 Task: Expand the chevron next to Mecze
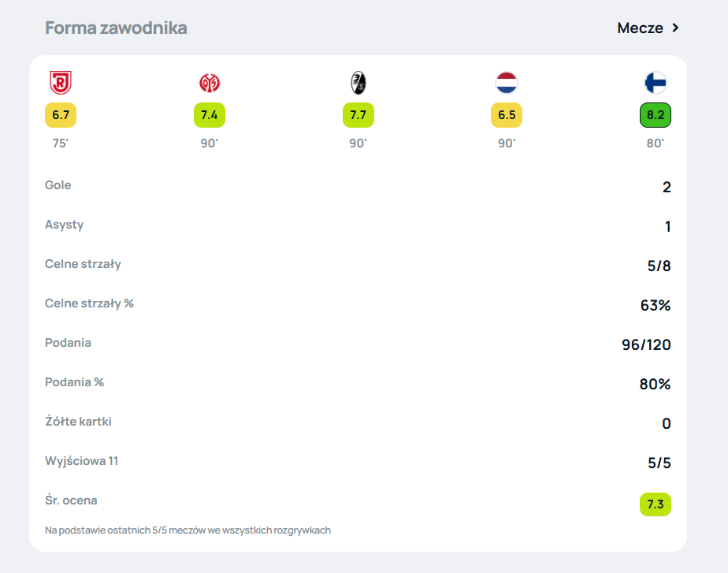(x=675, y=28)
